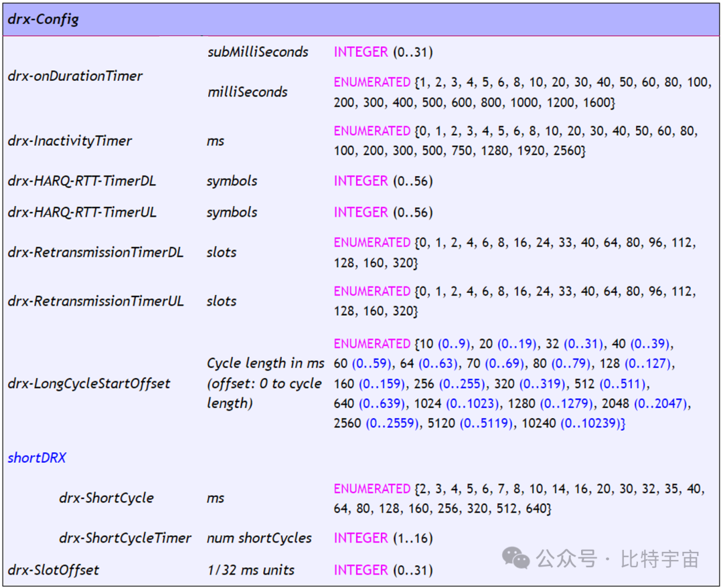Click the (0..2559) offset range
This screenshot has height=588, width=723.
coord(392,423)
